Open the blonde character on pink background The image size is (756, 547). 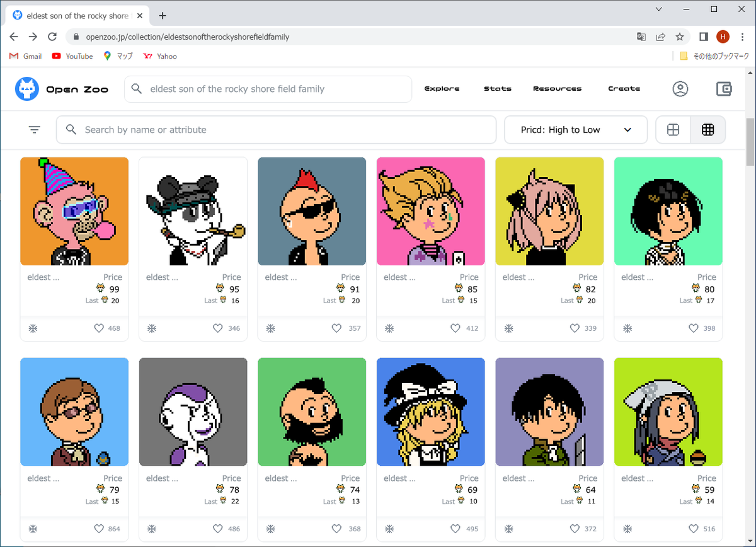(x=431, y=211)
